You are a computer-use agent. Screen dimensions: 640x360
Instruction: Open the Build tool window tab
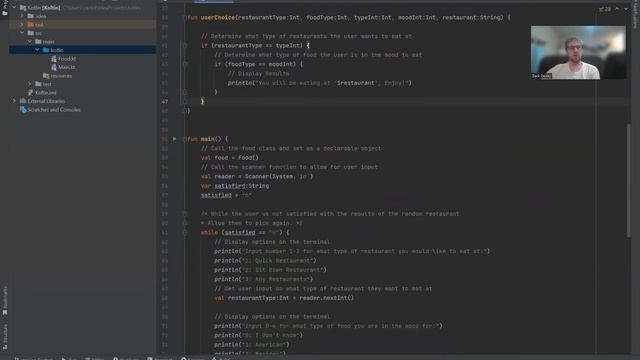(x=221, y=358)
